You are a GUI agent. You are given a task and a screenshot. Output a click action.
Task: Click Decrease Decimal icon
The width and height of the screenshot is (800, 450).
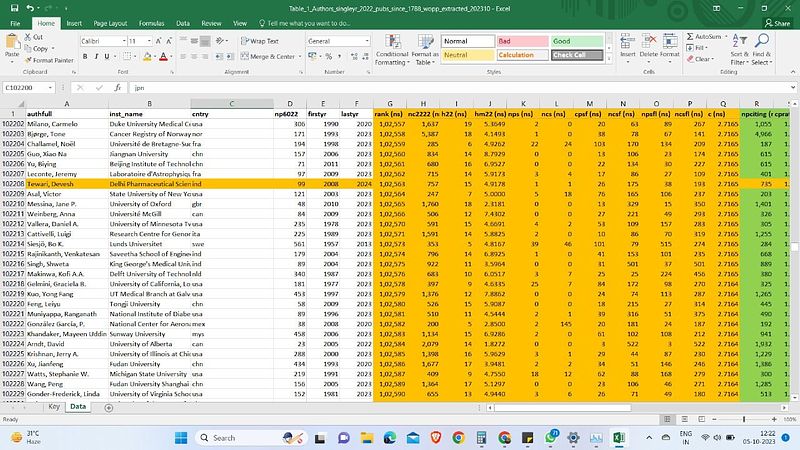click(x=365, y=56)
